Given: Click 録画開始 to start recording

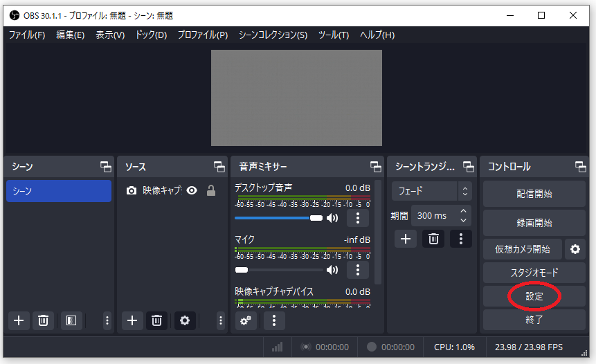Looking at the screenshot, I should (534, 223).
